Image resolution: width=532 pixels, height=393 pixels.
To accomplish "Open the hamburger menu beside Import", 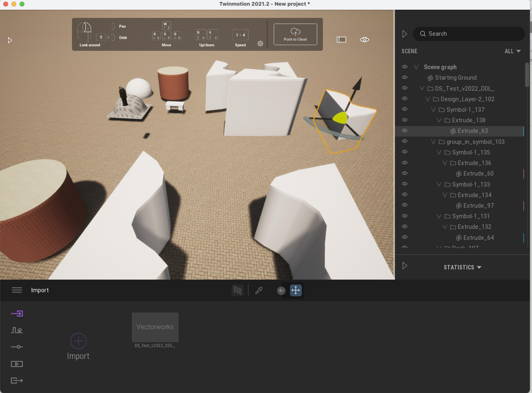I will click(x=17, y=290).
